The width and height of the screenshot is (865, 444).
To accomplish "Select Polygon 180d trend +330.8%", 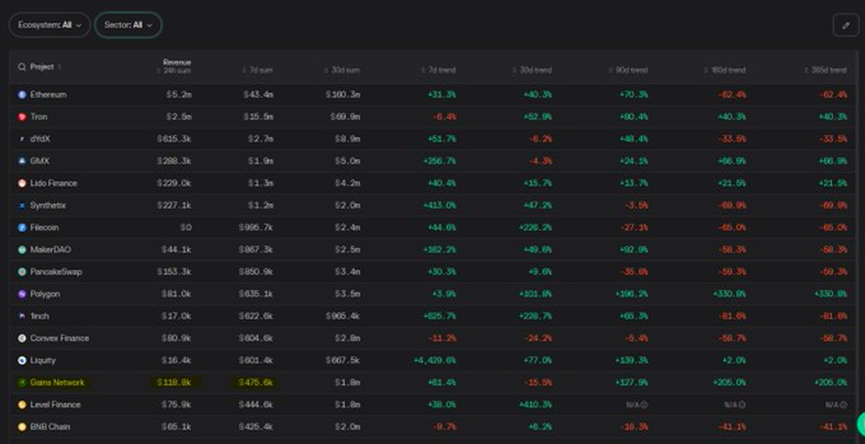I will (x=729, y=294).
